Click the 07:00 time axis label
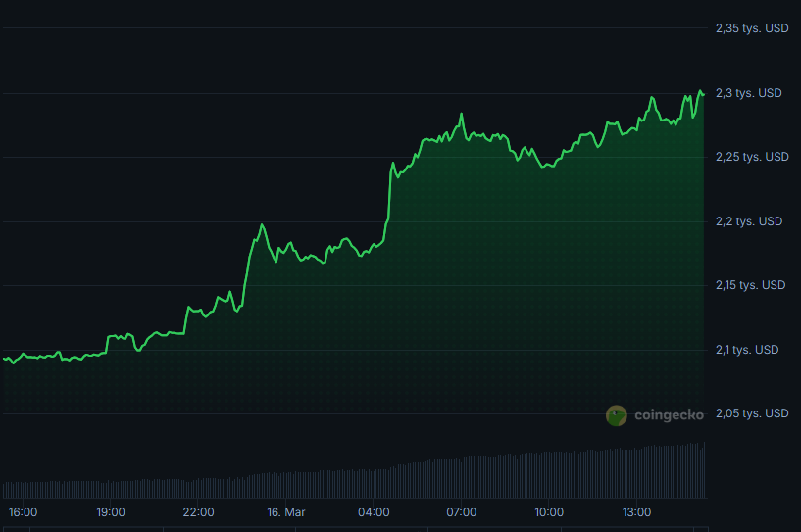Image resolution: width=801 pixels, height=532 pixels. pos(462,512)
